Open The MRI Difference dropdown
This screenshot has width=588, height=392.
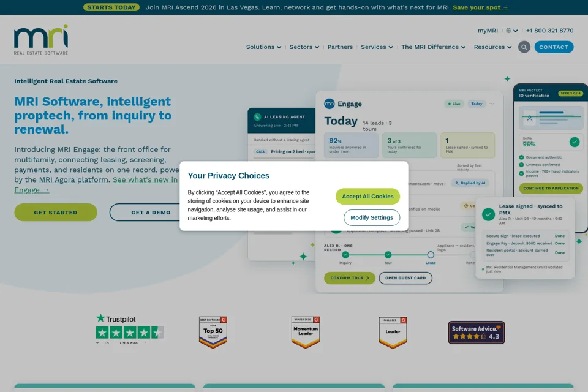coord(433,47)
